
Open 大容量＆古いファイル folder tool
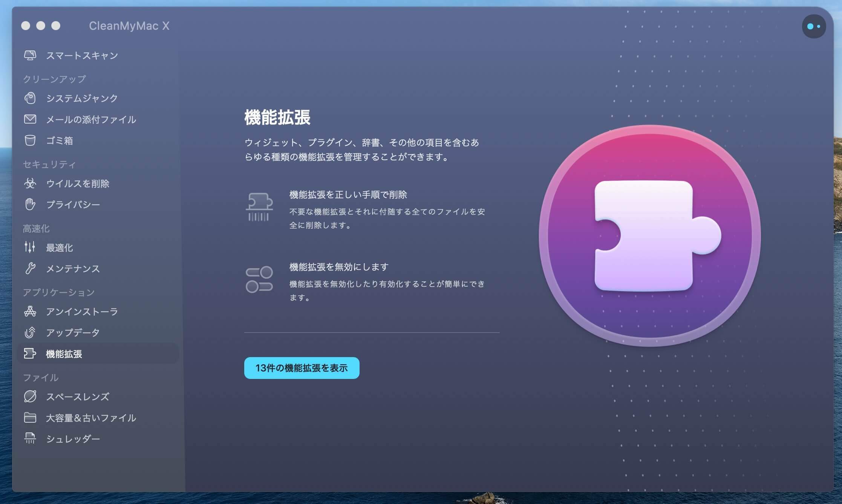(31, 417)
